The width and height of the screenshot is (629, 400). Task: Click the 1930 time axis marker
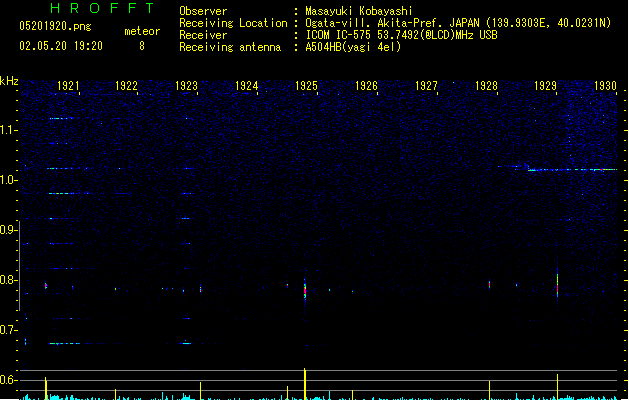(605, 86)
